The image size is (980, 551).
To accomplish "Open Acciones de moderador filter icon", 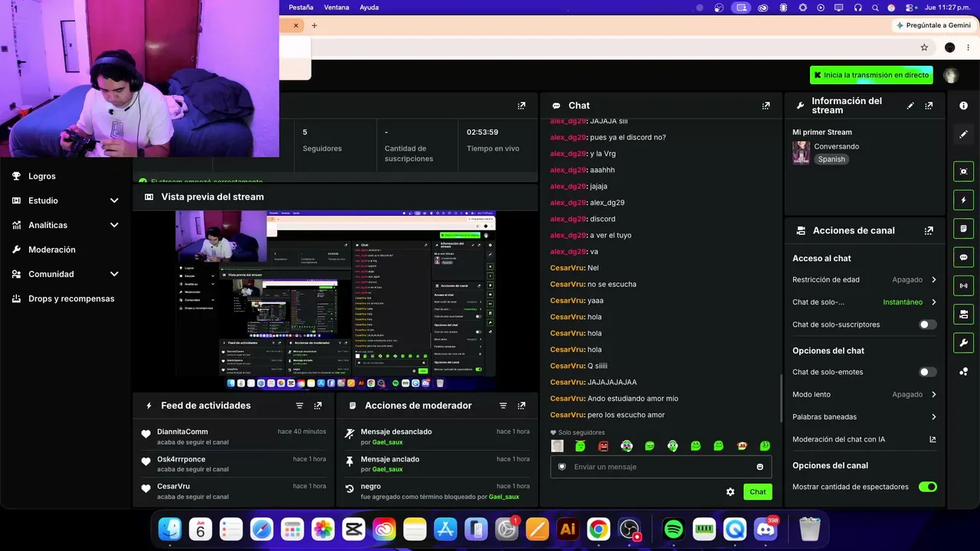I will tap(503, 406).
